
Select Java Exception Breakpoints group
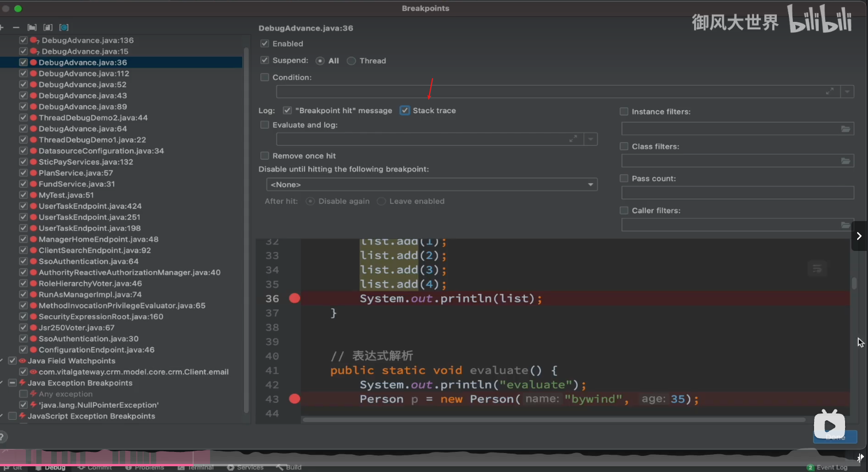pyautogui.click(x=80, y=383)
